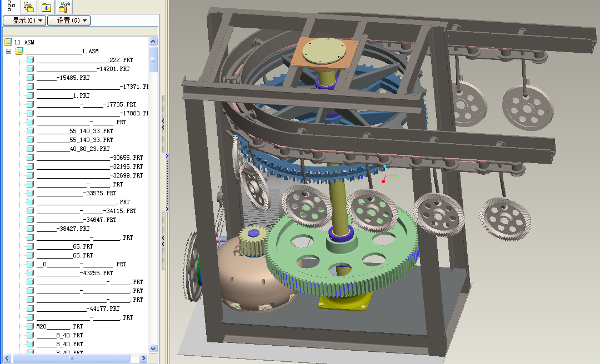Select the -17371 part label

[93, 87]
